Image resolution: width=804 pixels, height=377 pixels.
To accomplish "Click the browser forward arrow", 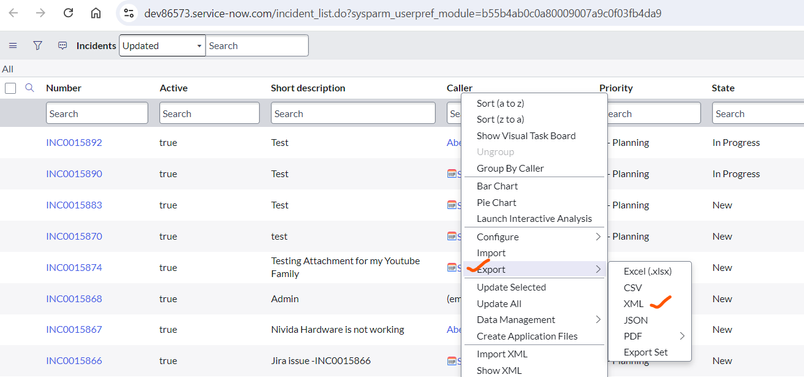I will coord(41,13).
